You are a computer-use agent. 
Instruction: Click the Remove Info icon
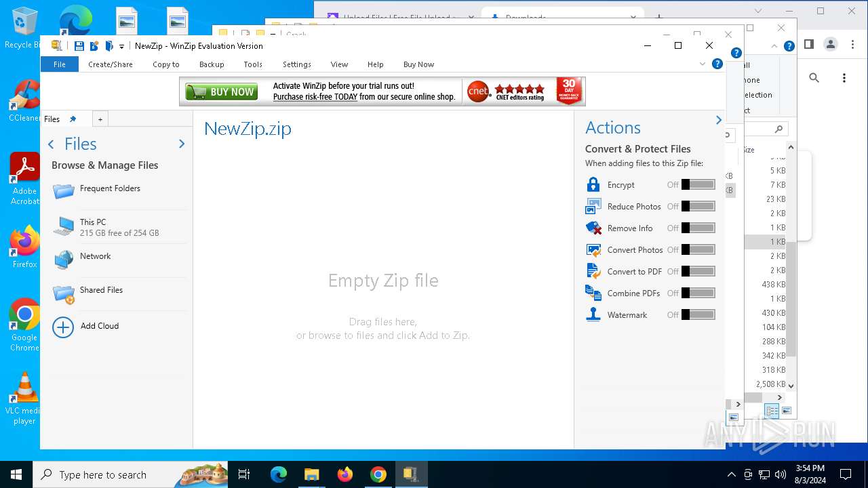(x=593, y=228)
